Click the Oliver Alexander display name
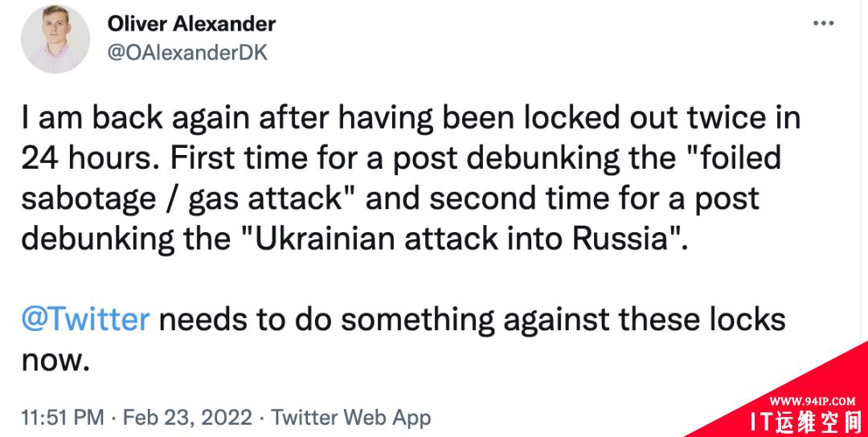This screenshot has width=868, height=437. 191,24
